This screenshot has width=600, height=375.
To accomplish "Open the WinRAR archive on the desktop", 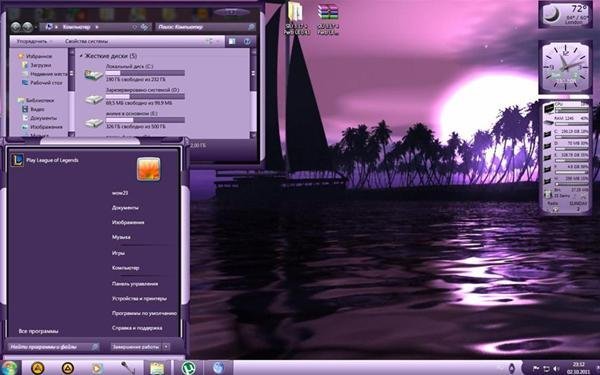I will [328, 12].
